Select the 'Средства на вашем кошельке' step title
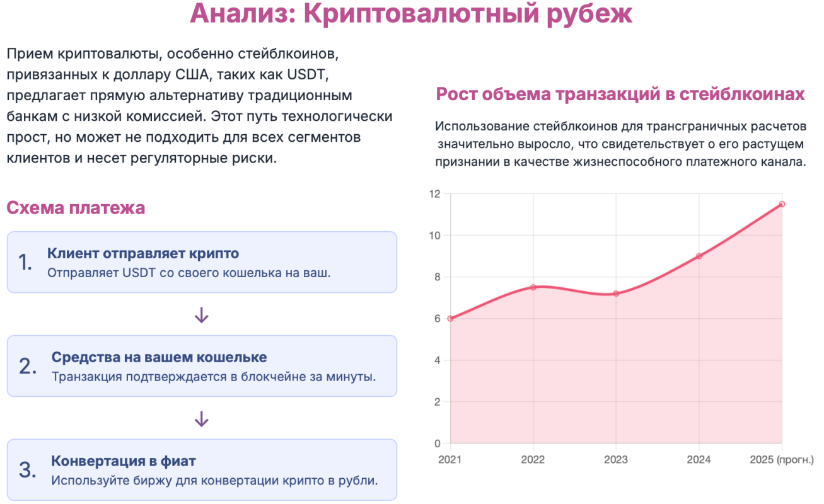 [x=159, y=357]
